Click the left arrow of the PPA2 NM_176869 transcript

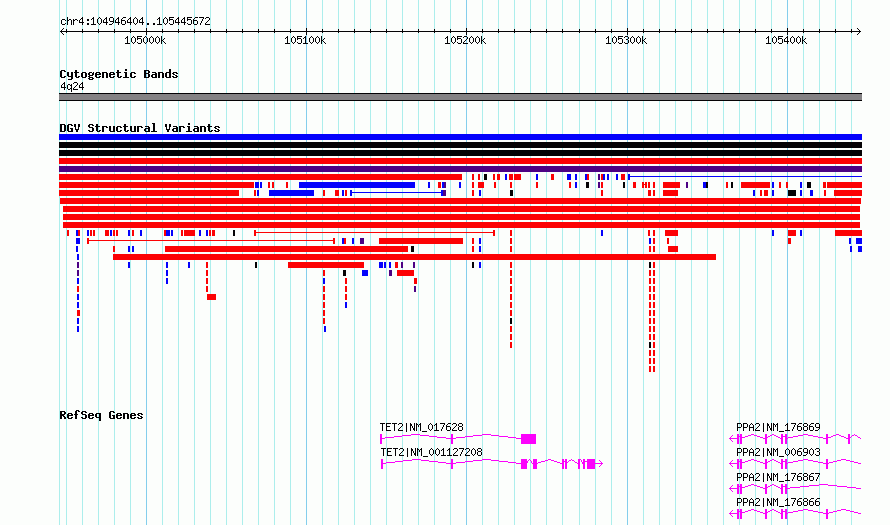tap(732, 439)
